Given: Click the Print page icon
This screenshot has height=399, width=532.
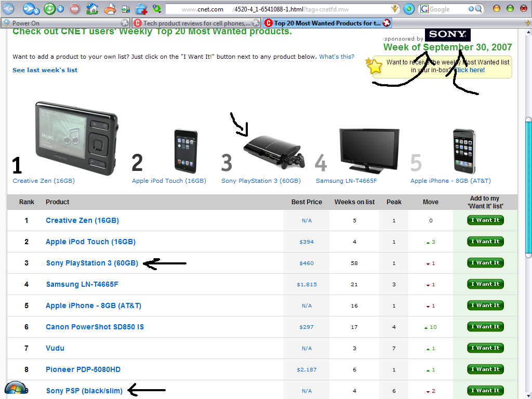Looking at the screenshot, I should tap(110, 9).
